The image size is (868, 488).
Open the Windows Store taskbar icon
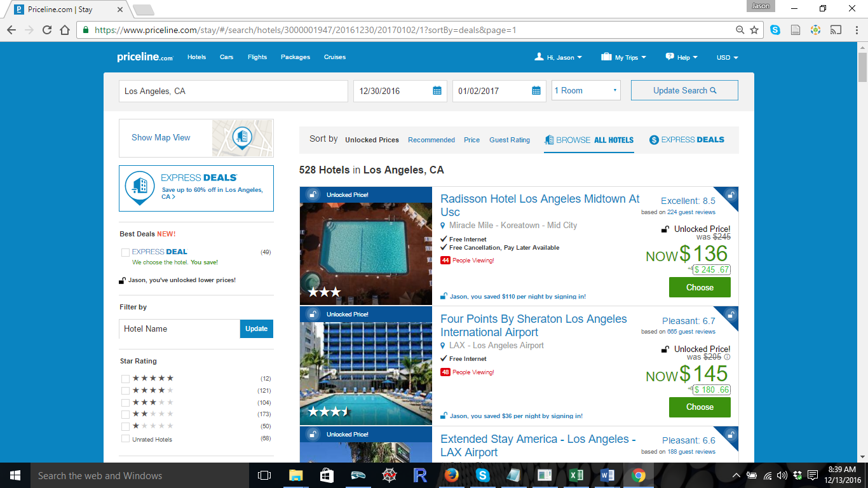tap(327, 475)
